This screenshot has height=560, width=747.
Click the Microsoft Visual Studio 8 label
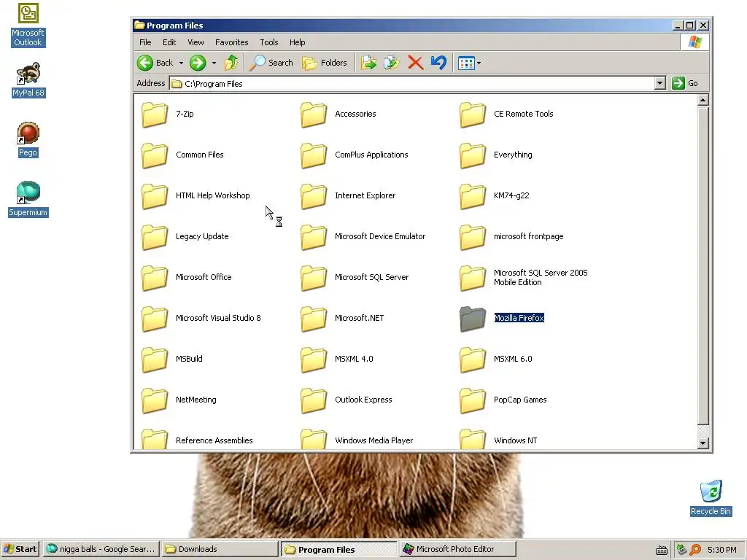pos(218,318)
